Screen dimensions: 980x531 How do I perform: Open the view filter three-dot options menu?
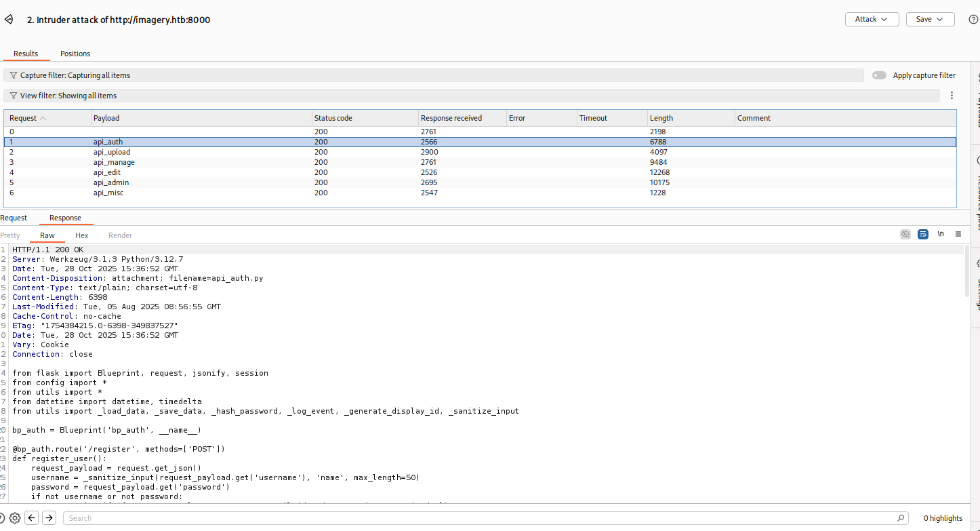coord(952,96)
